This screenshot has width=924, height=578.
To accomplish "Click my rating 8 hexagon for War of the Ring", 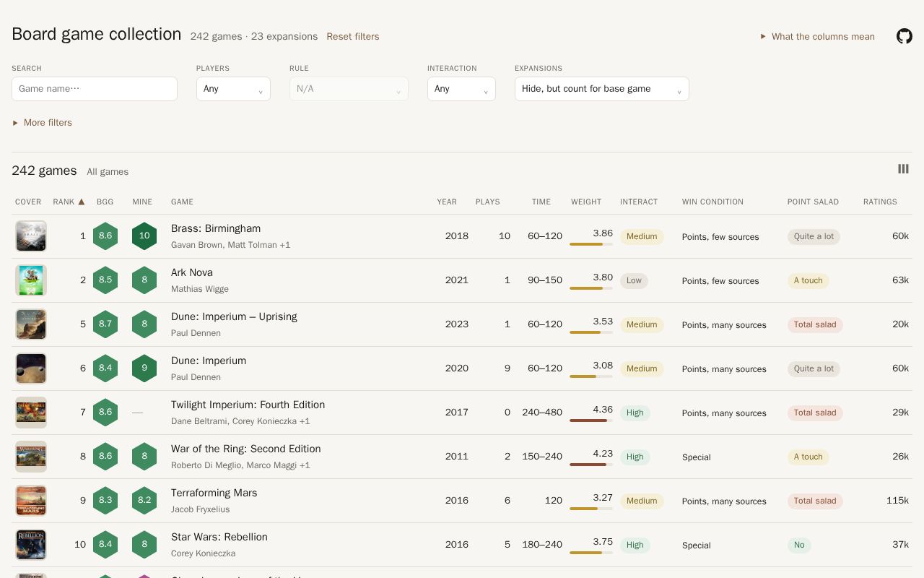I will 144,457.
